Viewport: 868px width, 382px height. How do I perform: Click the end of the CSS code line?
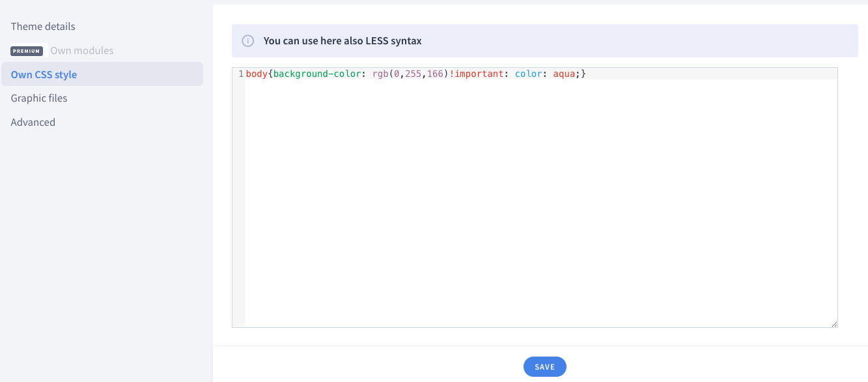pyautogui.click(x=585, y=74)
